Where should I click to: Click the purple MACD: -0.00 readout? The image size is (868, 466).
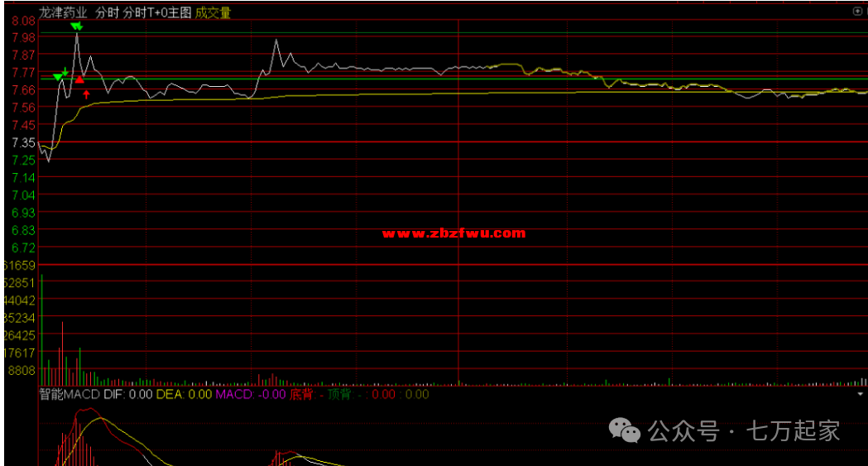(x=250, y=394)
